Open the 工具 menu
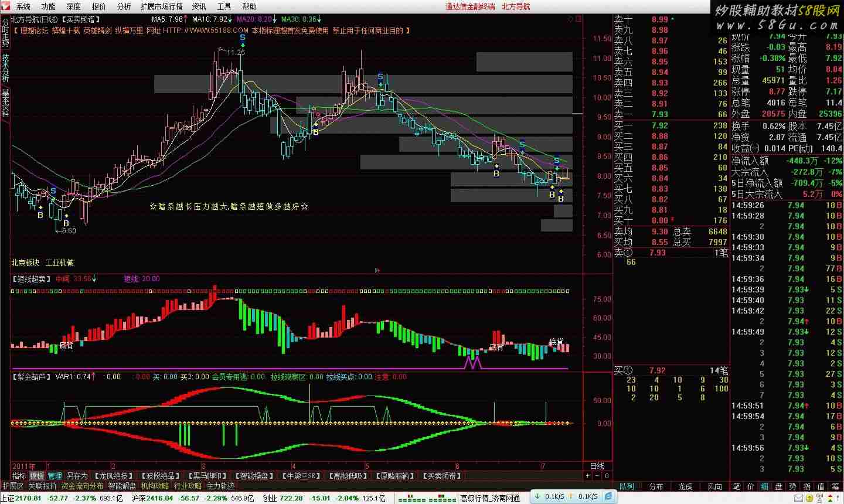This screenshot has height=504, width=844. [x=224, y=6]
